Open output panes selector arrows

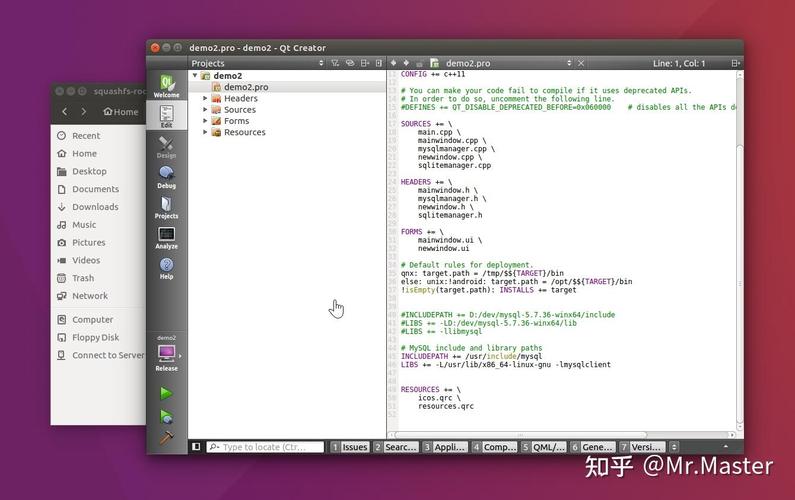(674, 447)
